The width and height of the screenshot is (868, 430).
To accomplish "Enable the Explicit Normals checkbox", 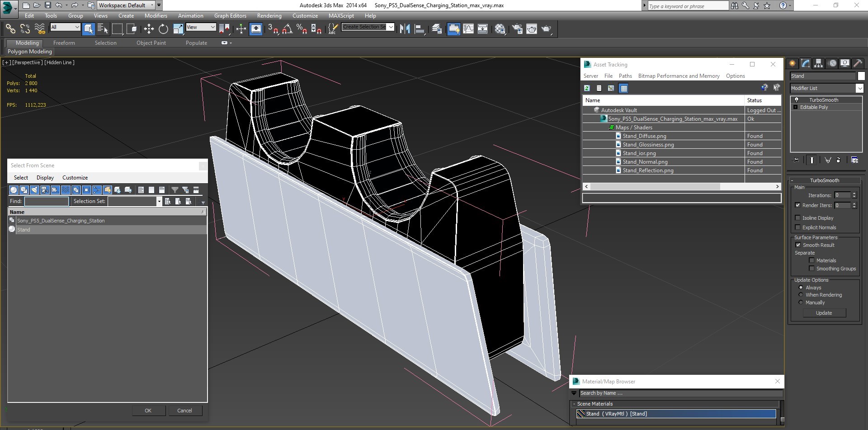I will tap(798, 227).
